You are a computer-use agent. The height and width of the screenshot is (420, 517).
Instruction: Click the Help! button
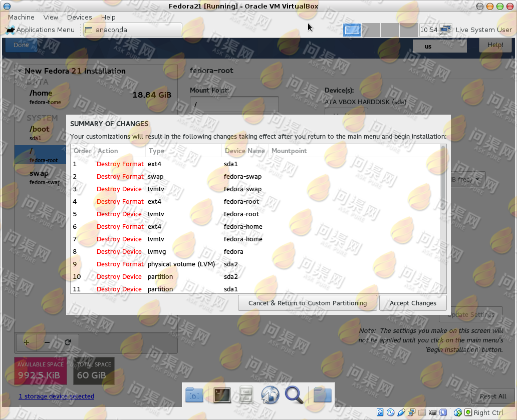495,45
